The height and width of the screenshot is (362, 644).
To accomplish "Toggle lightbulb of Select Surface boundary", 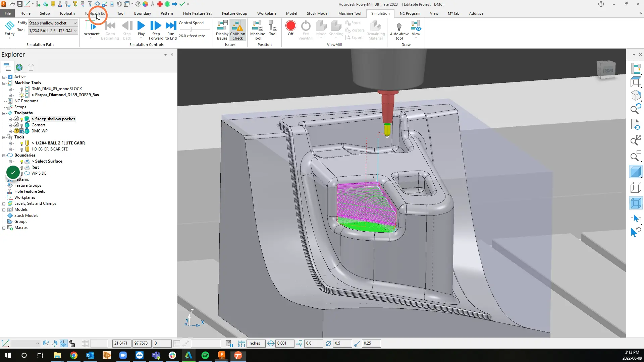I will coord(22,162).
